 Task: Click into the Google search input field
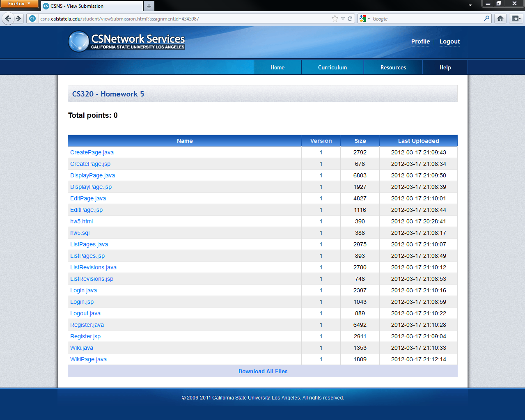[427, 19]
